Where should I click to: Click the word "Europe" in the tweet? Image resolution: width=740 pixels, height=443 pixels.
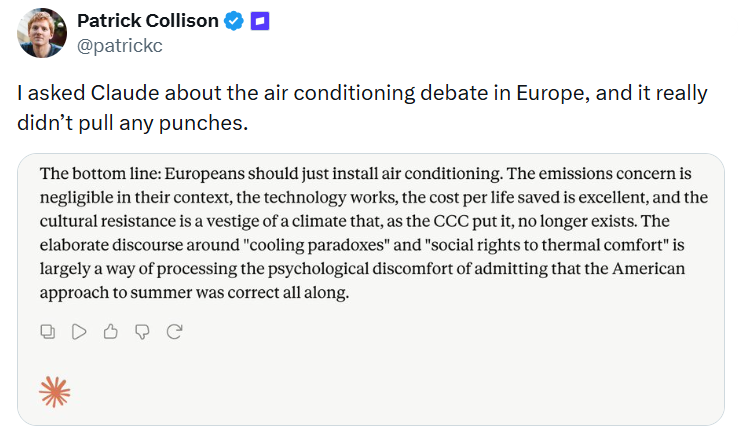point(549,93)
